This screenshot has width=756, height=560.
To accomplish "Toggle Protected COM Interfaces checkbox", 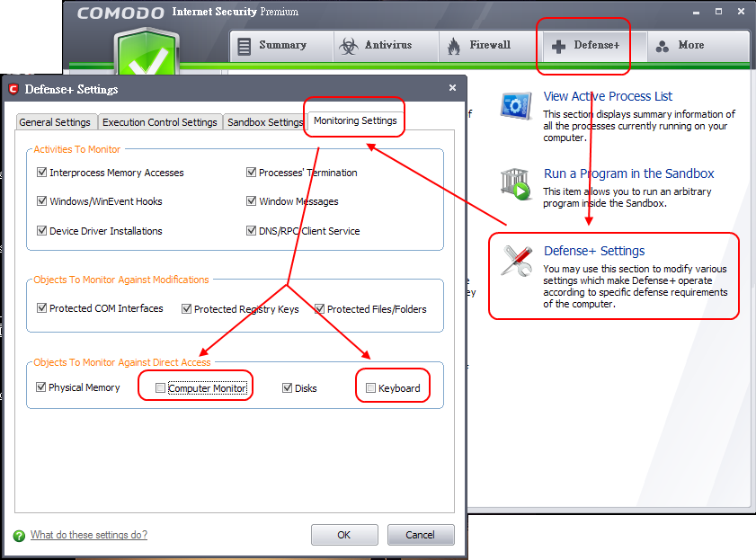I will point(42,308).
